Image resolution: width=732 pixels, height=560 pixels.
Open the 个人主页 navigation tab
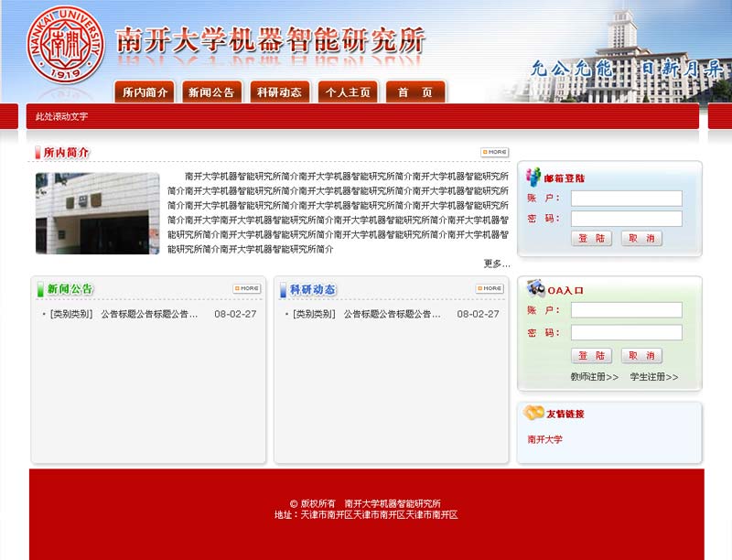(x=348, y=92)
